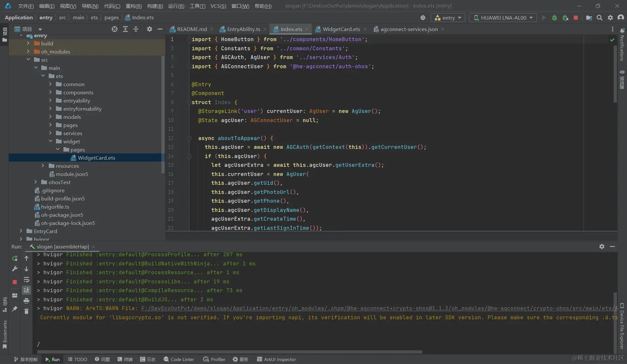Toggle pin tab icon in Run panel
Screen dimensions: 627x364
[x=15, y=309]
